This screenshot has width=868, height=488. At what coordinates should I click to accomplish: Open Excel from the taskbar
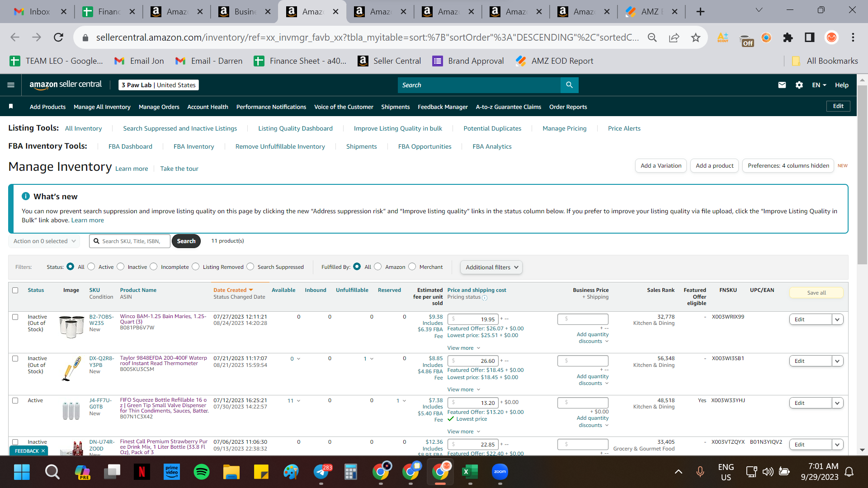pos(470,472)
